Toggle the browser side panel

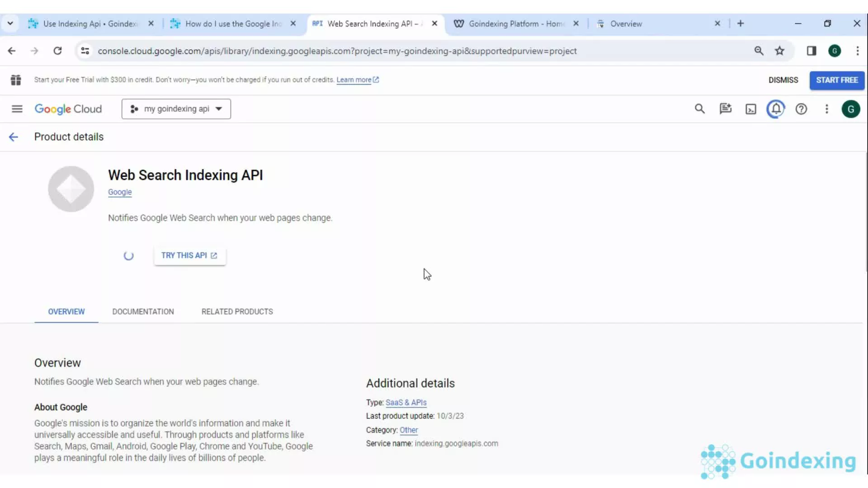(811, 51)
